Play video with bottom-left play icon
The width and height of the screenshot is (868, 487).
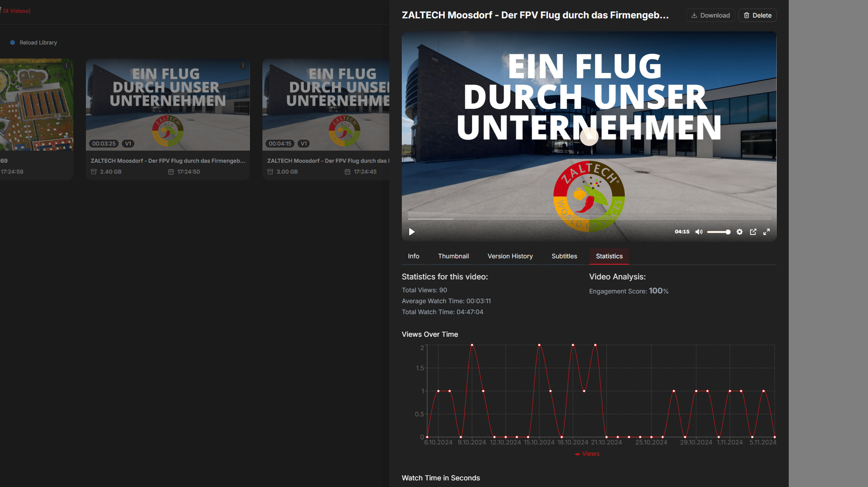click(412, 232)
